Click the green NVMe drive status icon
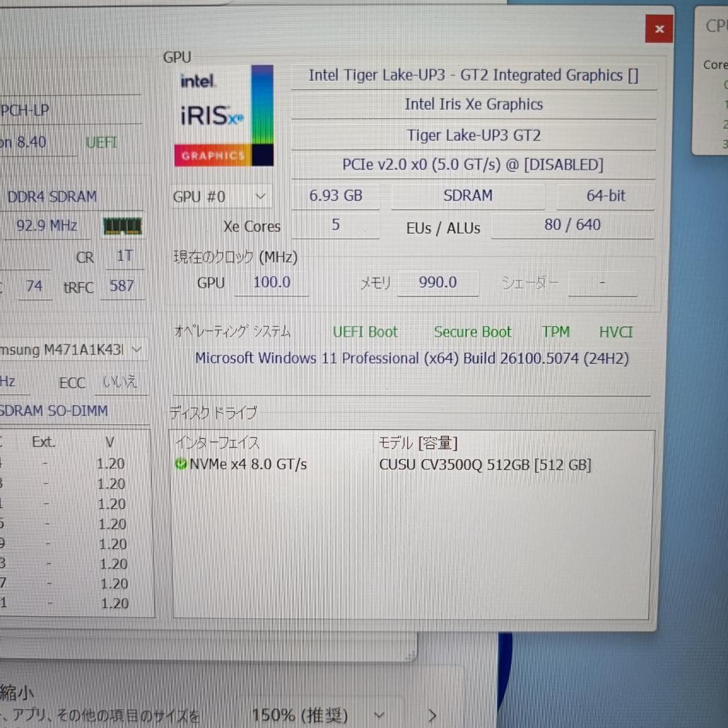 [x=181, y=464]
